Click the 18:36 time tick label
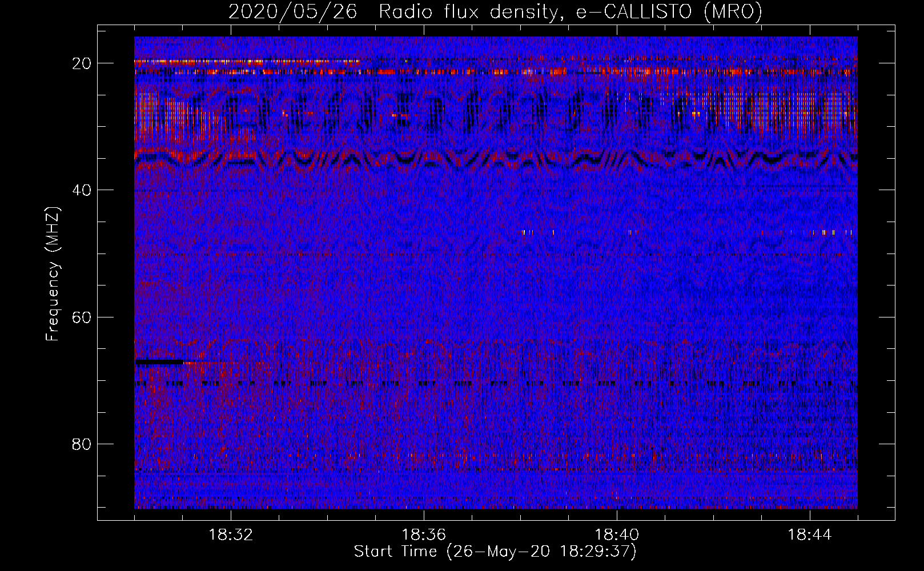Screen dimensions: 924x571 (x=424, y=535)
